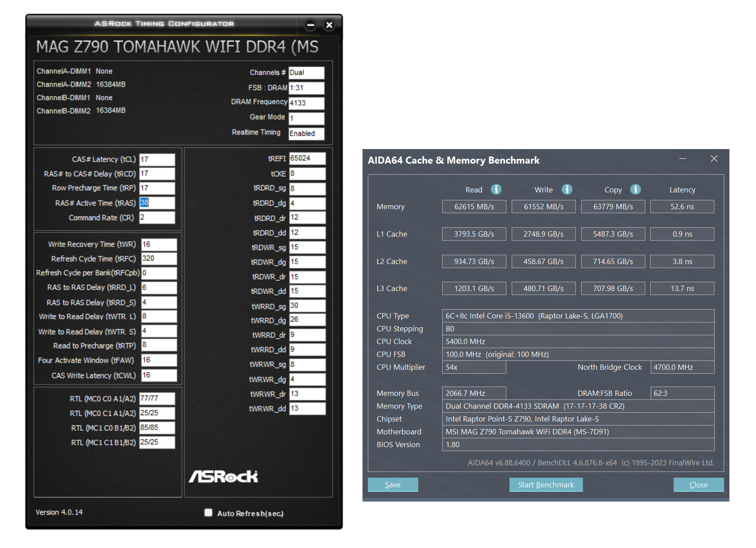Select the Read to Precharge (tRTP) field

click(159, 345)
